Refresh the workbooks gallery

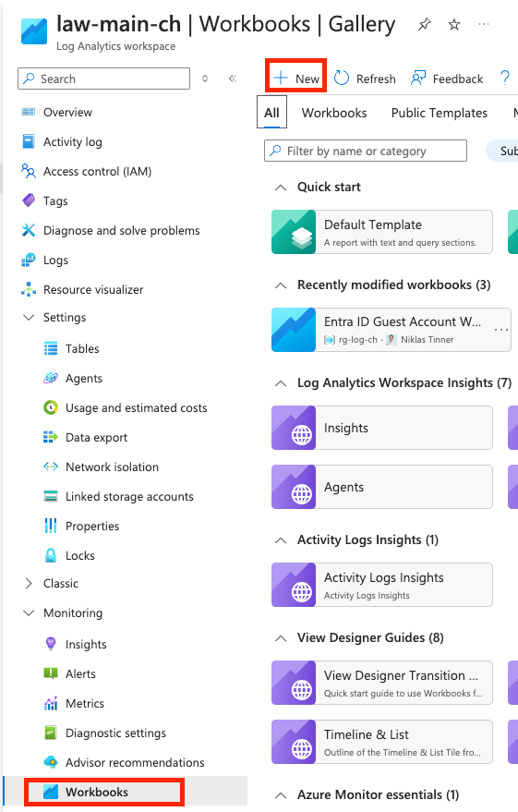(365, 79)
